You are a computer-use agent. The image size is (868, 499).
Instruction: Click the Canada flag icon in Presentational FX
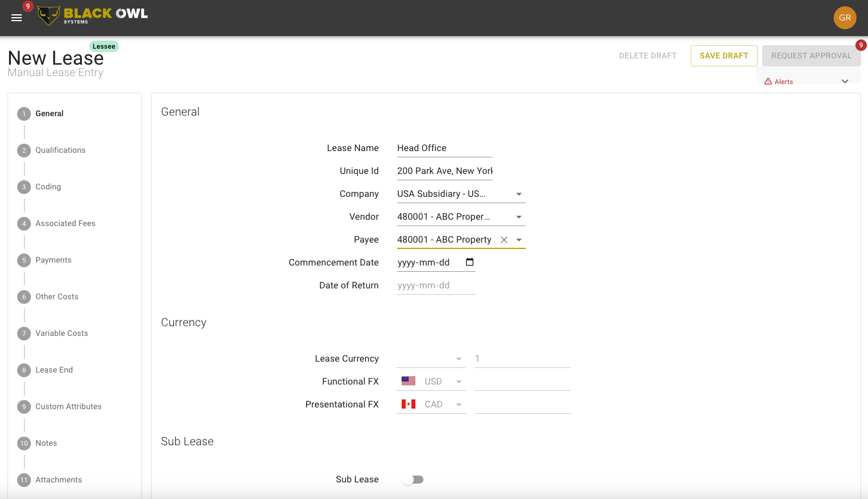(409, 404)
